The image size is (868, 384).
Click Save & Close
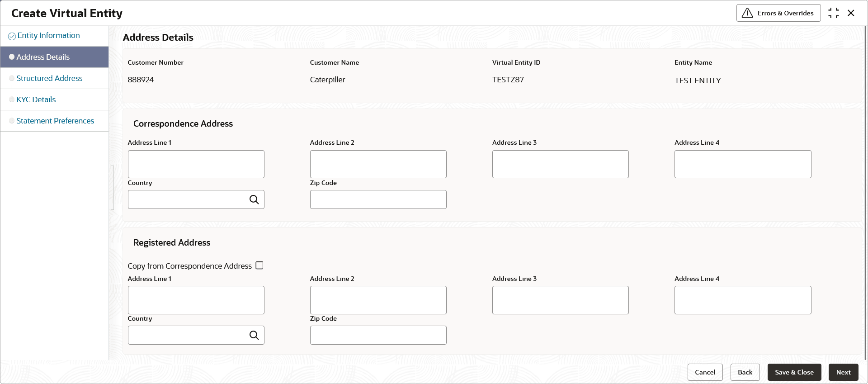pyautogui.click(x=794, y=372)
